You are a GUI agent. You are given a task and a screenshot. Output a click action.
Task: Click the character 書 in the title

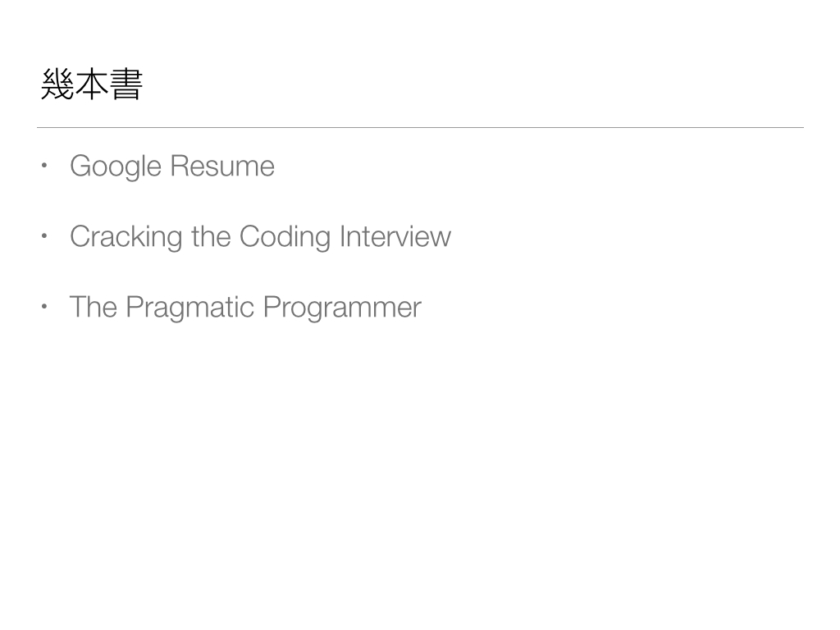[x=126, y=85]
